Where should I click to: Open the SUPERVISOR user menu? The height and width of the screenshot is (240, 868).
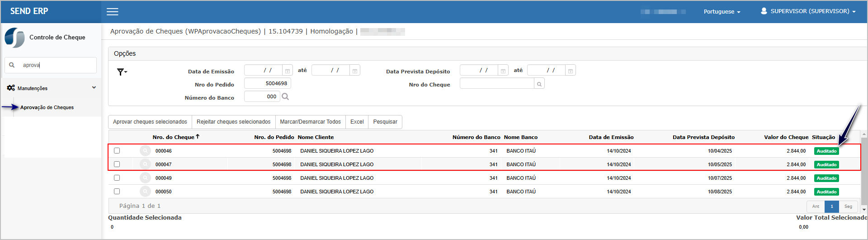(808, 11)
